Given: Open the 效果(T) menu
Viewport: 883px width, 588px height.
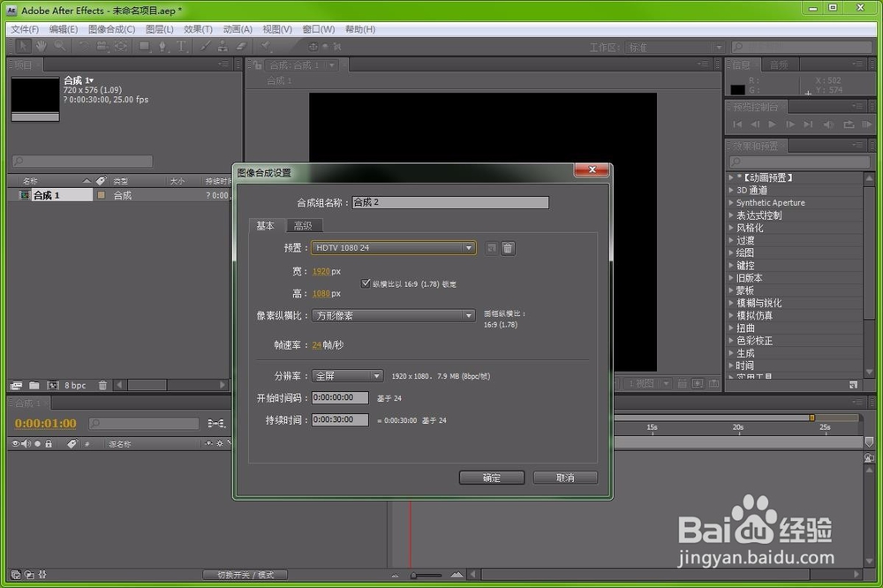Looking at the screenshot, I should [198, 29].
